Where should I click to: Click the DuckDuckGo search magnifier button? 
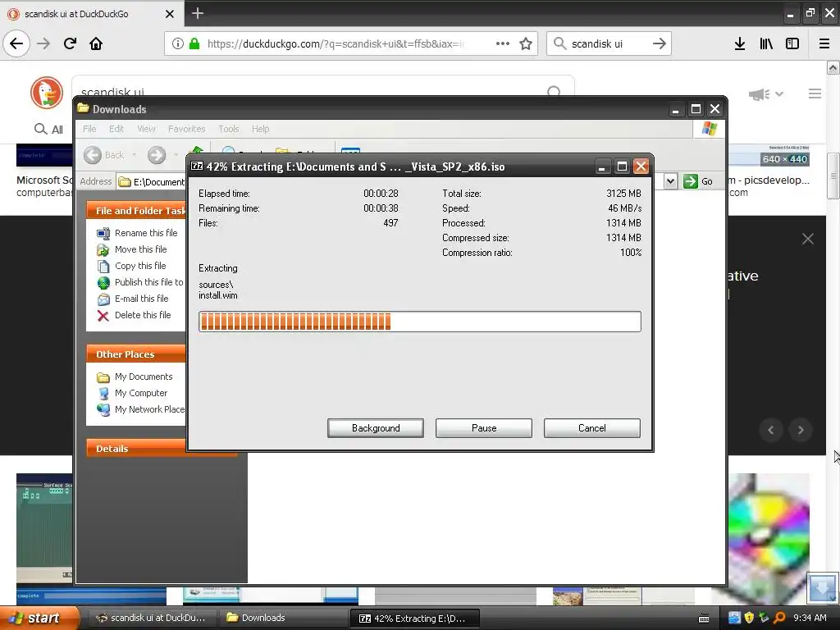(x=554, y=92)
